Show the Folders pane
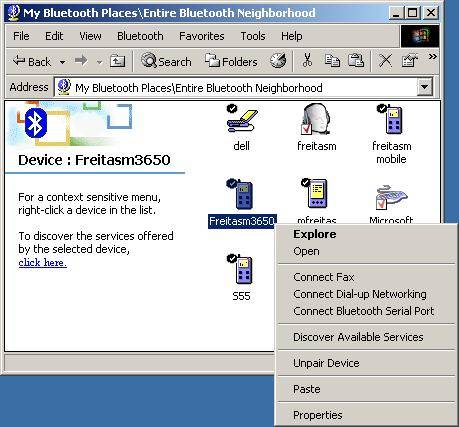Viewport: 459px width, 427px height. (231, 61)
